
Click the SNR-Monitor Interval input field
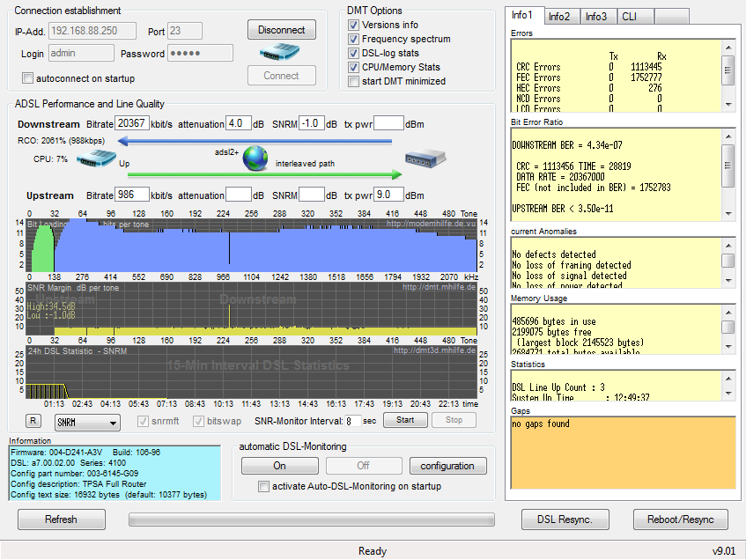(x=353, y=421)
